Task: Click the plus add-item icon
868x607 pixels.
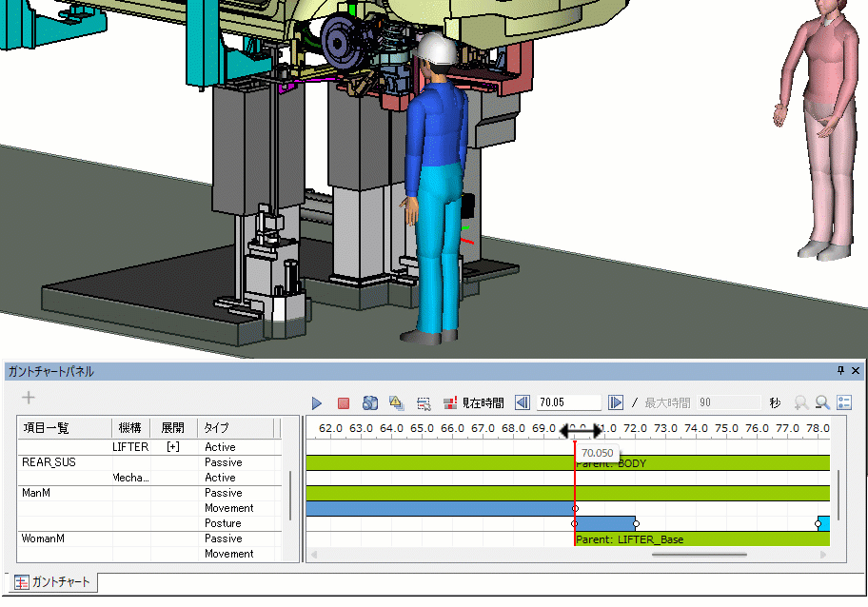Action: pos(29,398)
